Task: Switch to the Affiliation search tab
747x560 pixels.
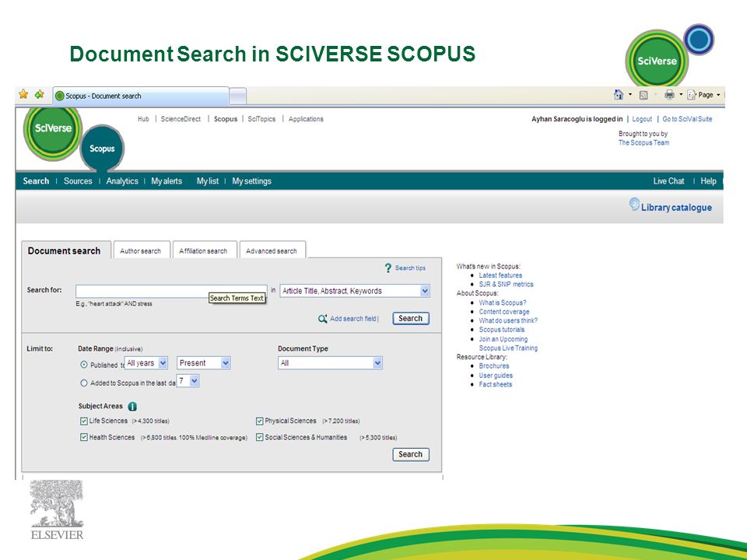Action: coord(204,250)
